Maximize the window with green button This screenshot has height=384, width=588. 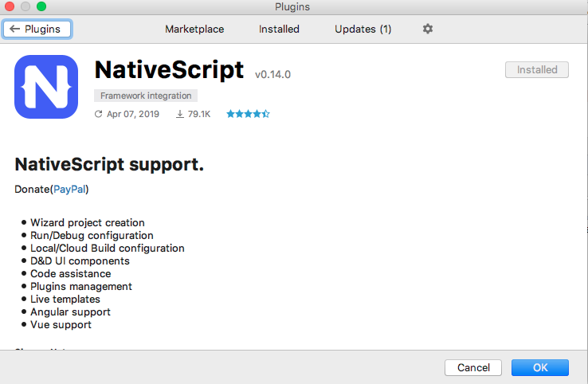tap(41, 6)
